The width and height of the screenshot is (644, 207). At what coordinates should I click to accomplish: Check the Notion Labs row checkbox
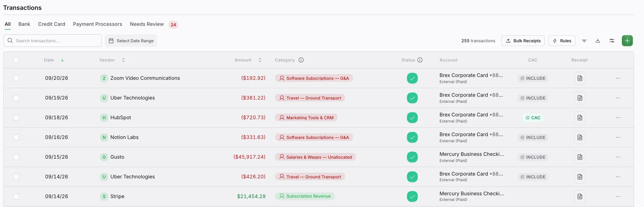point(16,137)
